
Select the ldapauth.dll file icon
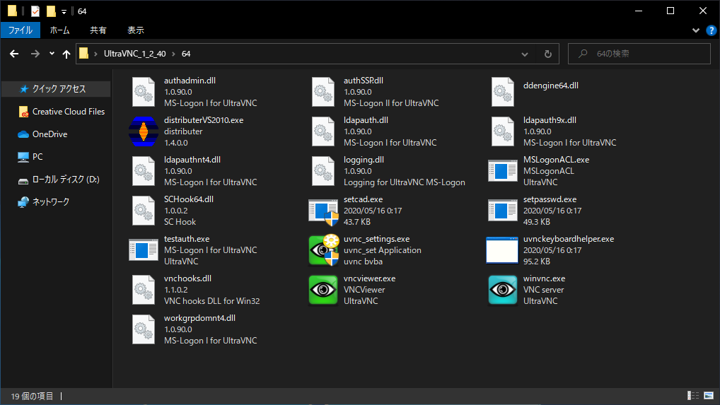pos(323,131)
